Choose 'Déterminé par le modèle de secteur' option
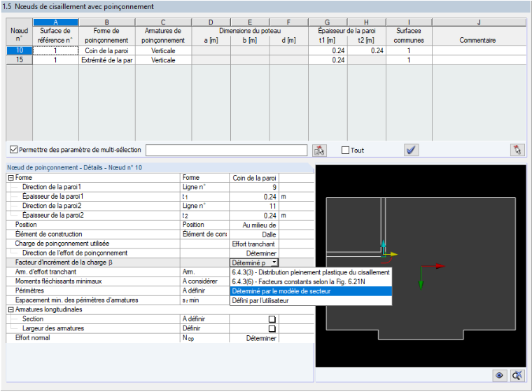Viewport: 532px width, 392px height. tap(311, 291)
